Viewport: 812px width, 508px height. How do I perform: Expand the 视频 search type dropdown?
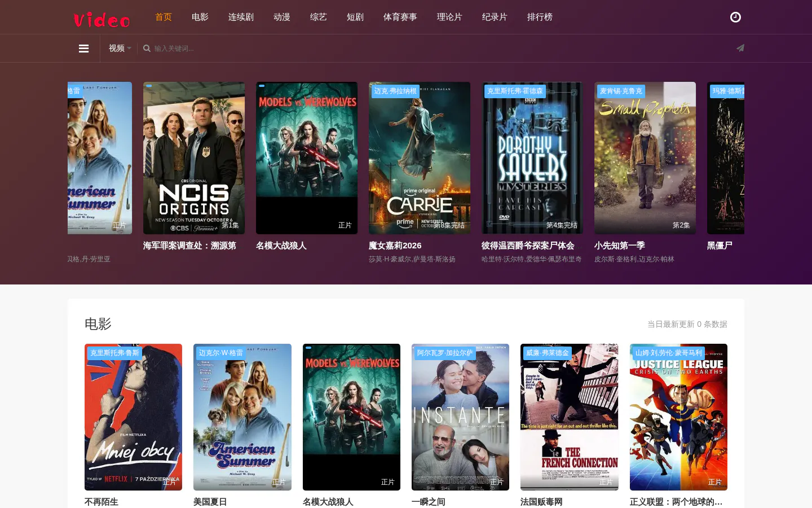tap(120, 49)
